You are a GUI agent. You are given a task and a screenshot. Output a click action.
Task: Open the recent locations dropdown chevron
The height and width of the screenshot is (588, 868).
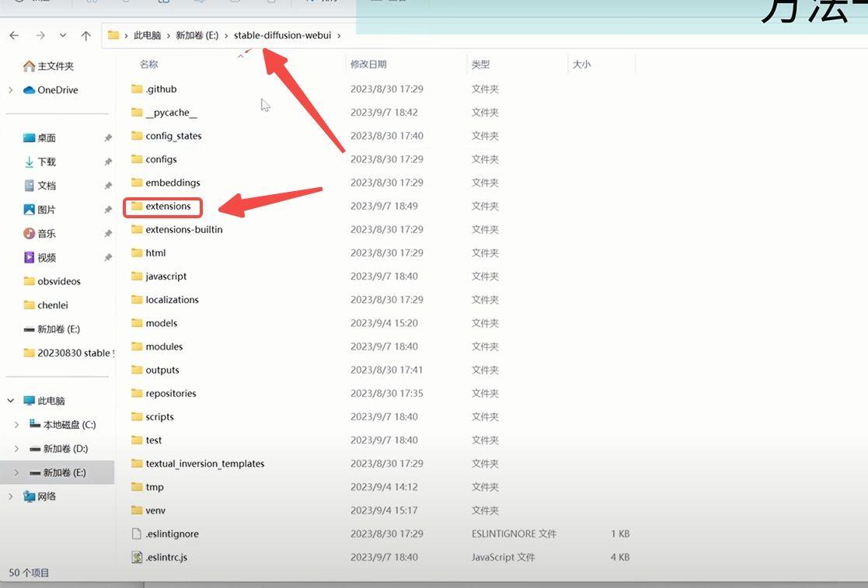click(x=63, y=36)
